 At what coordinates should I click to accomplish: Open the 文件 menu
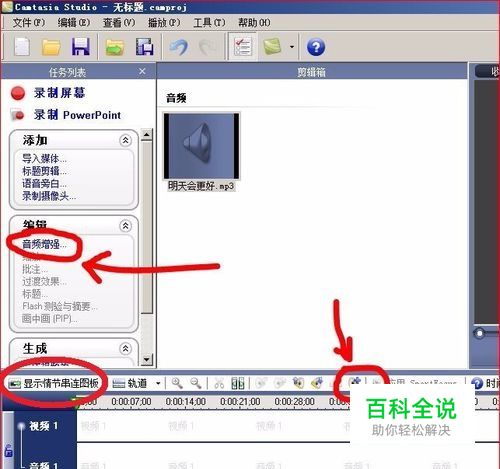[x=28, y=23]
